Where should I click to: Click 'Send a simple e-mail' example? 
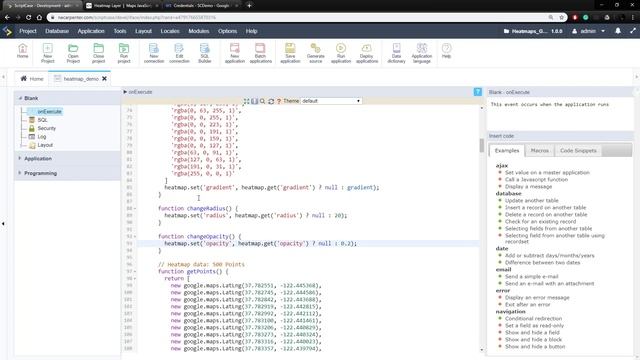coord(531,276)
